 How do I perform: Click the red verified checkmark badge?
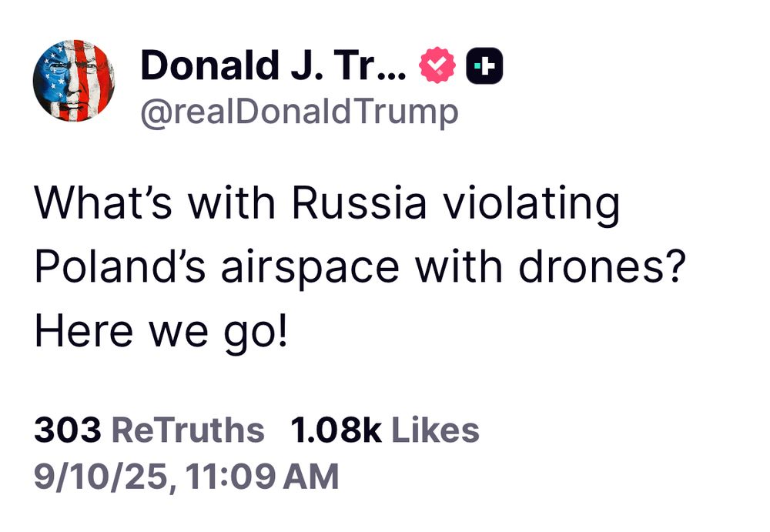click(x=437, y=66)
